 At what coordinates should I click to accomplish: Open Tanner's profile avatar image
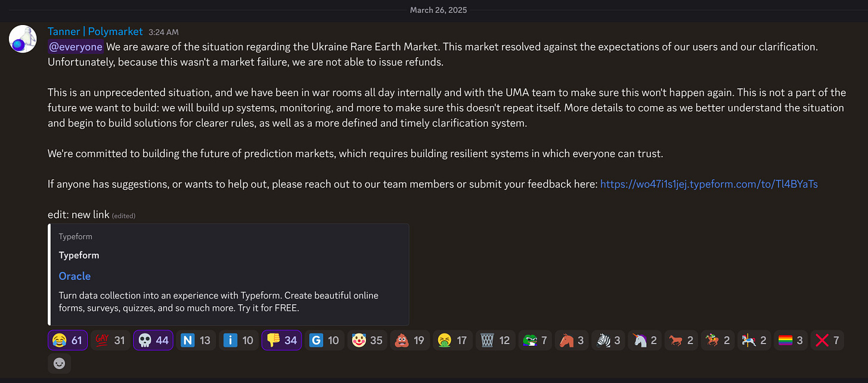pyautogui.click(x=22, y=39)
